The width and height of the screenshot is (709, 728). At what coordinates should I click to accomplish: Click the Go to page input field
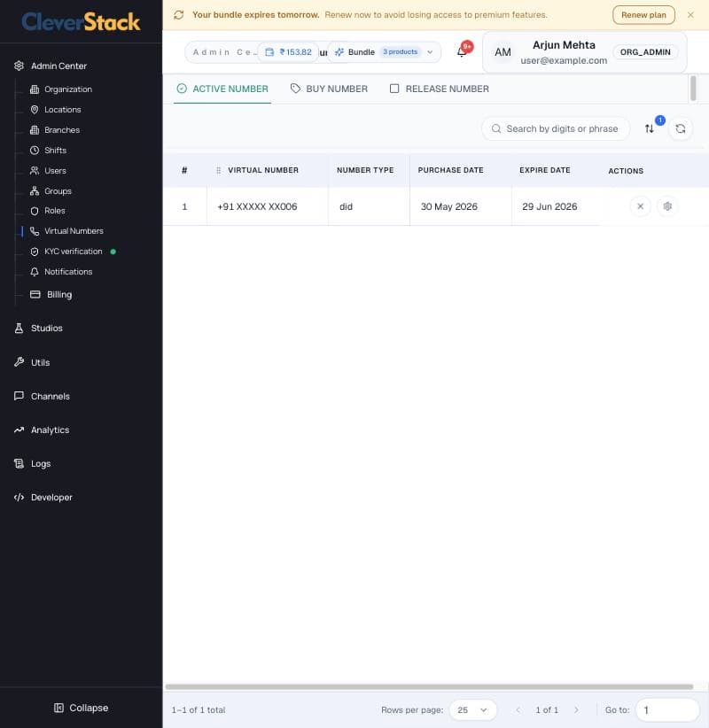[667, 710]
